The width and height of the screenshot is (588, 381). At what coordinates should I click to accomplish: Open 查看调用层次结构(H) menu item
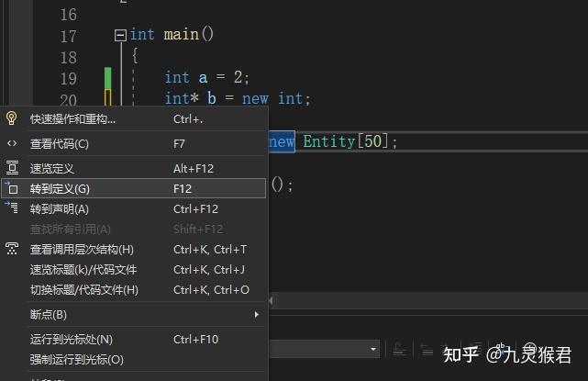[134, 249]
